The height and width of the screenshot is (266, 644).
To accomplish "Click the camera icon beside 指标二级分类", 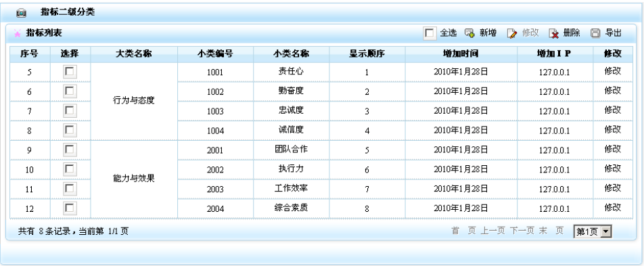I will (22, 13).
